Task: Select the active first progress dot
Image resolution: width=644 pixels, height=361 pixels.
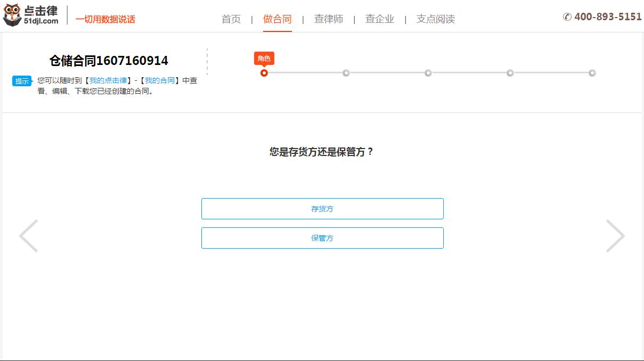Action: click(x=264, y=73)
